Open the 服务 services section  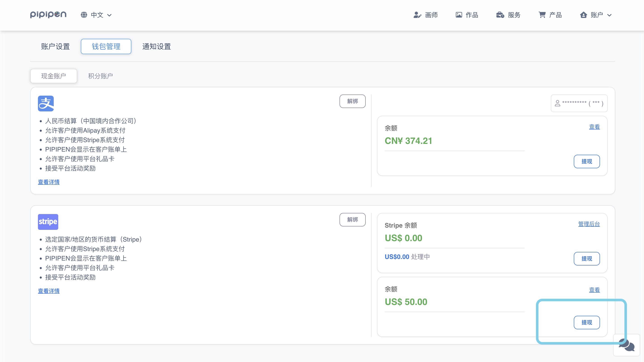pos(508,15)
